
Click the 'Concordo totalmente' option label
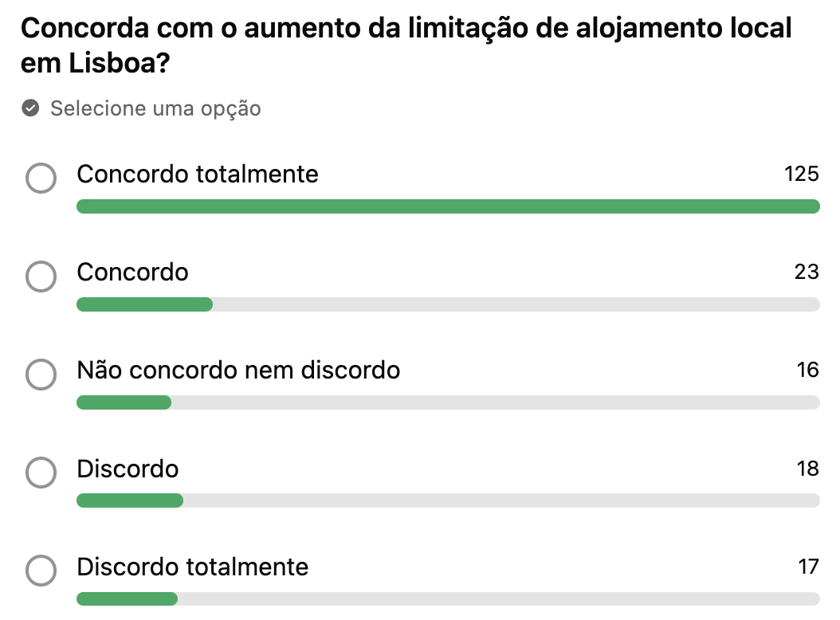198,174
